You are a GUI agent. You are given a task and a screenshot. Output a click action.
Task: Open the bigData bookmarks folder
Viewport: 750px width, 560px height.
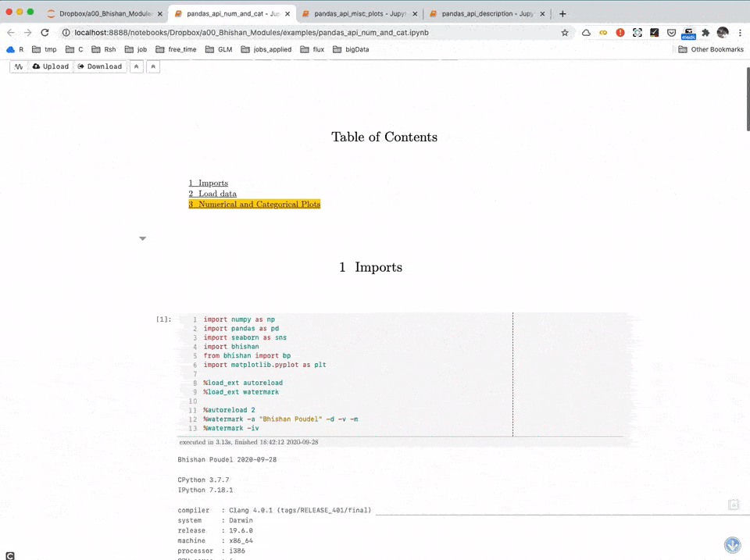(x=351, y=49)
